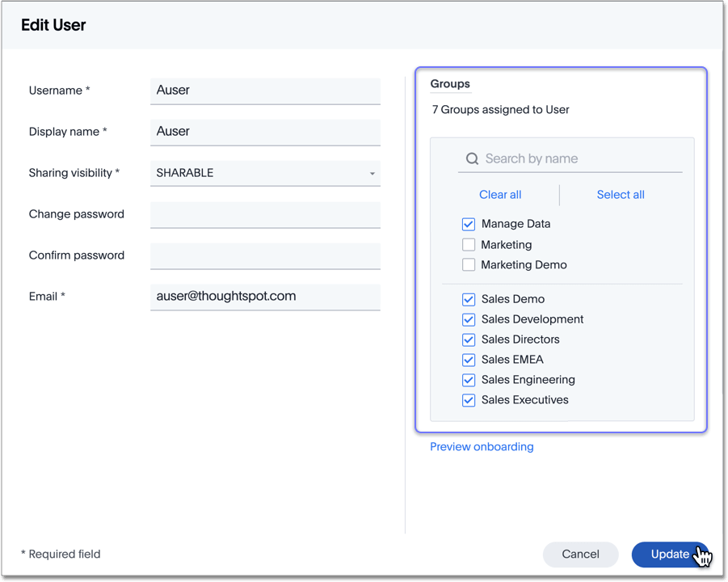Image resolution: width=728 pixels, height=582 pixels.
Task: Click the Change password field
Action: tap(265, 214)
